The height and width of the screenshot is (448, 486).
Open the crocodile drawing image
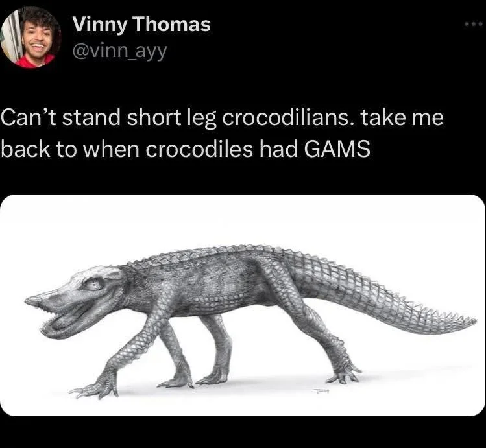point(243,305)
